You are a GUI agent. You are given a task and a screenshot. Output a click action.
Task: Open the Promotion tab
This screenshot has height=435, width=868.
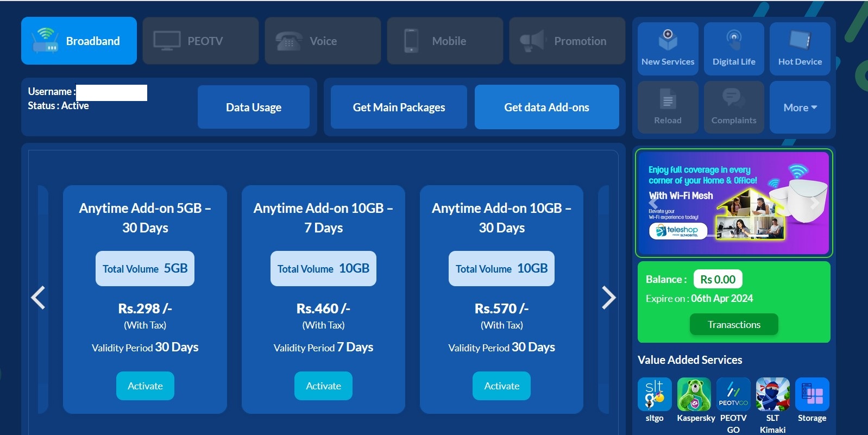[x=567, y=41]
